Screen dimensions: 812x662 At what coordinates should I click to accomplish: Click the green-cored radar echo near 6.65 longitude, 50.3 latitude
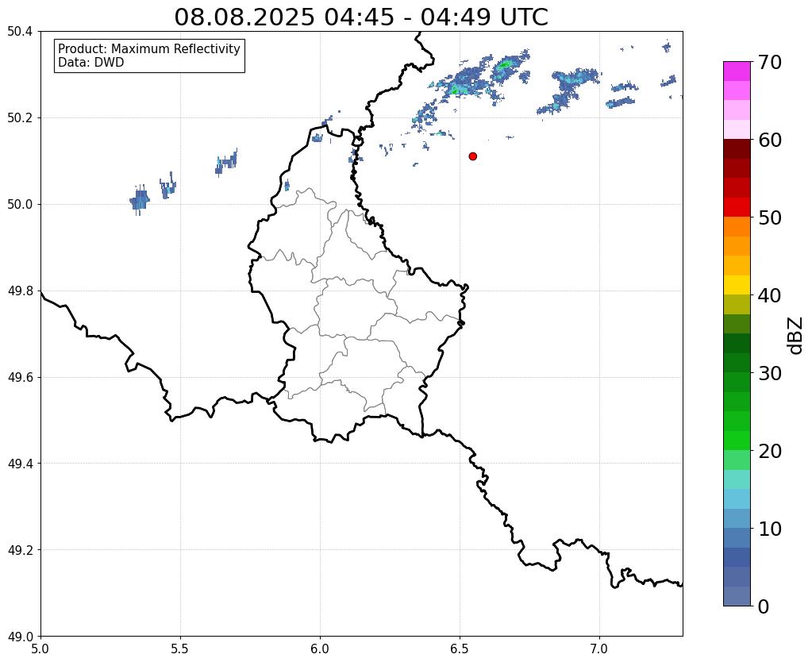[x=503, y=66]
